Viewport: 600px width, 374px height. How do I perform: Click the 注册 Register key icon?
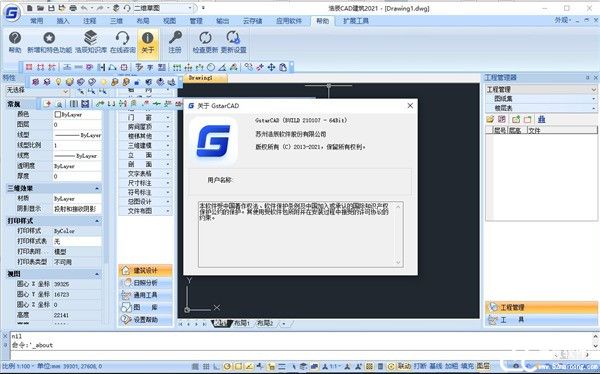(175, 42)
